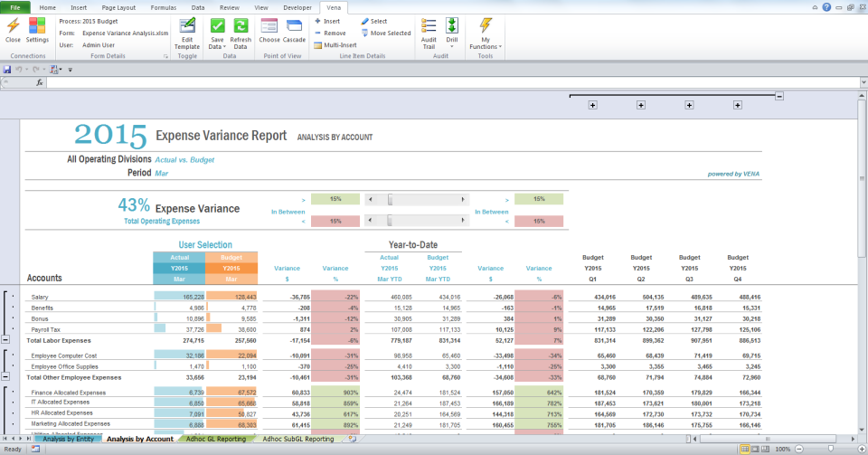Open My Functions dropdown
The width and height of the screenshot is (868, 455).
pyautogui.click(x=486, y=33)
